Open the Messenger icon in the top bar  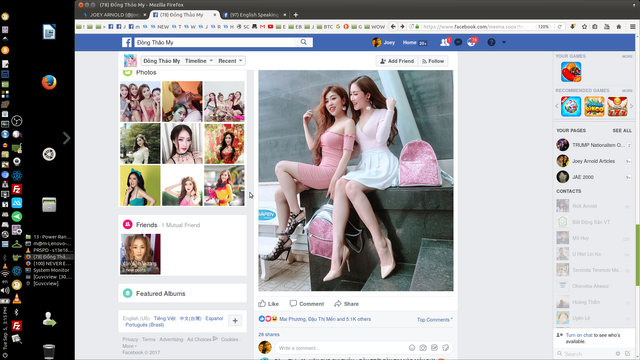(458, 42)
